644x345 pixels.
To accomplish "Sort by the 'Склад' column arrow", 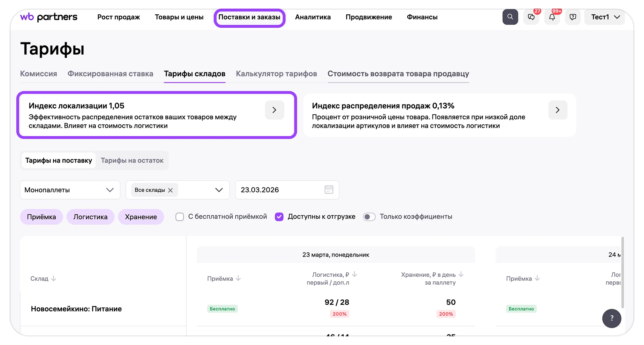I will point(54,279).
